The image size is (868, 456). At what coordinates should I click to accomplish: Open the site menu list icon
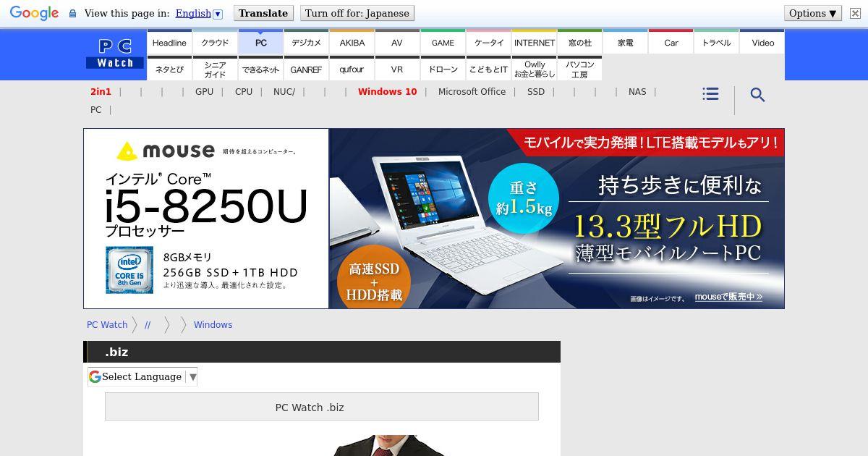click(x=710, y=94)
